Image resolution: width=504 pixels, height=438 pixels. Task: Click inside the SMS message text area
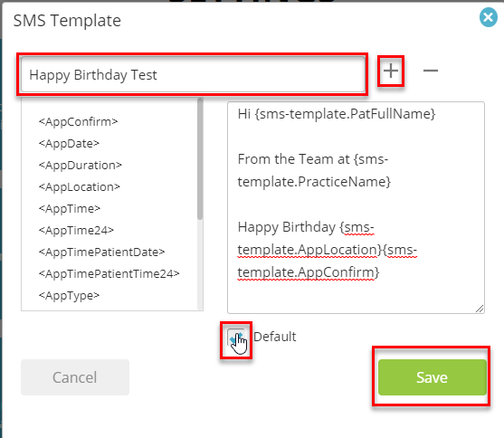(356, 207)
